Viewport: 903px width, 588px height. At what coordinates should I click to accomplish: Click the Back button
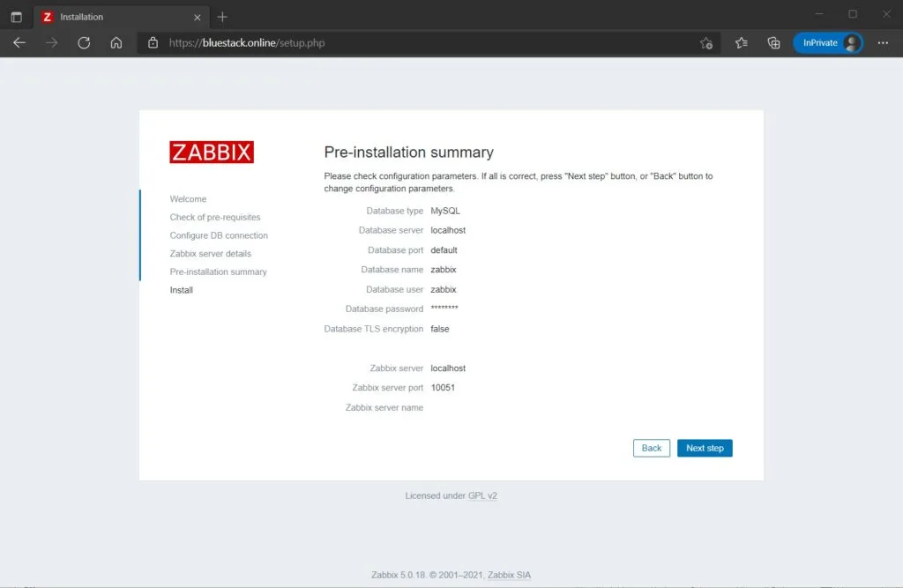point(652,448)
